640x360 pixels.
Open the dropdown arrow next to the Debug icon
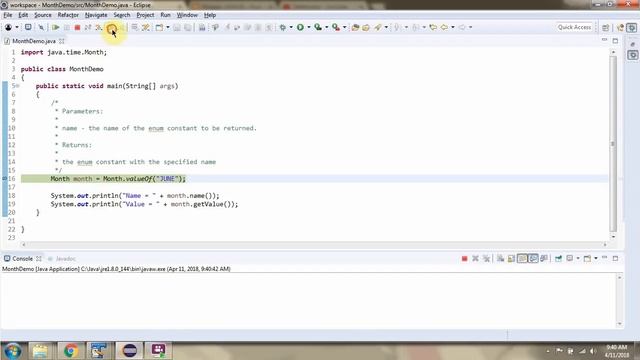point(291,27)
